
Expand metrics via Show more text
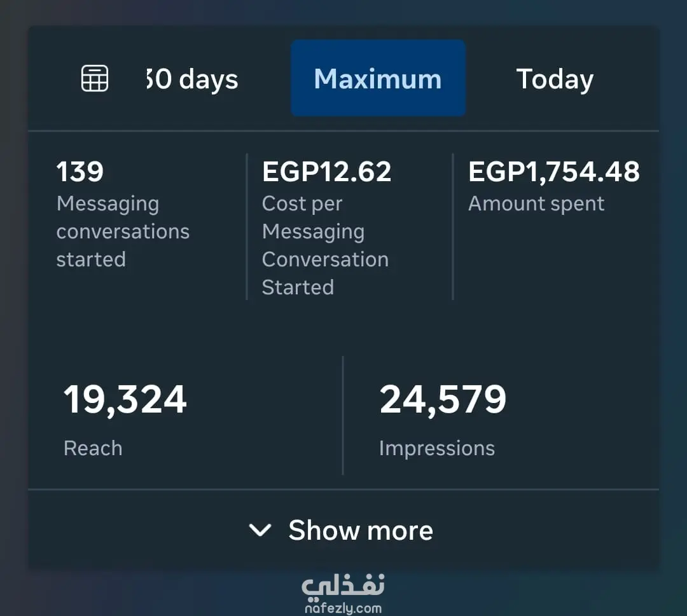tap(361, 530)
